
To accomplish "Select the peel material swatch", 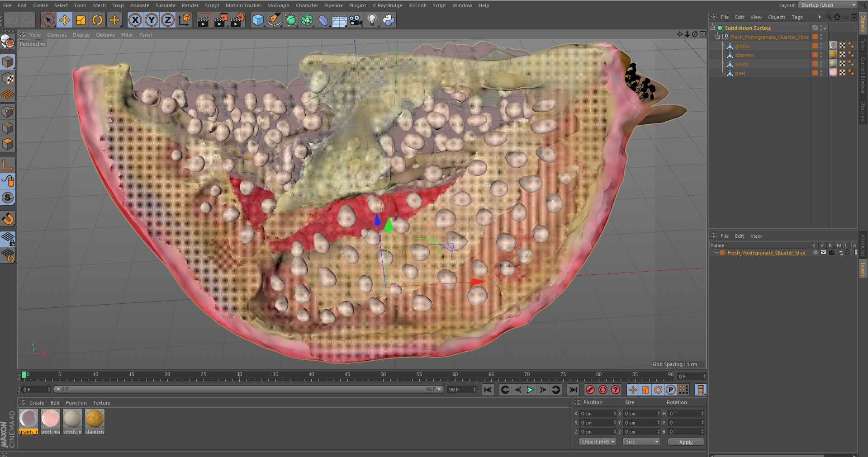I will tap(50, 419).
